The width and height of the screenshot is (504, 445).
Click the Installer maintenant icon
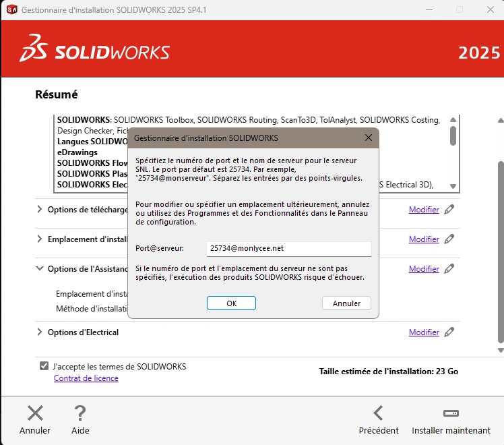pyautogui.click(x=451, y=413)
